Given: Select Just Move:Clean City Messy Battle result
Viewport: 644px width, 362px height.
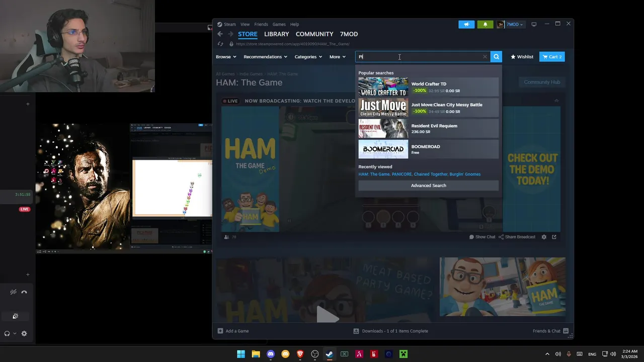Looking at the screenshot, I should coord(429,108).
